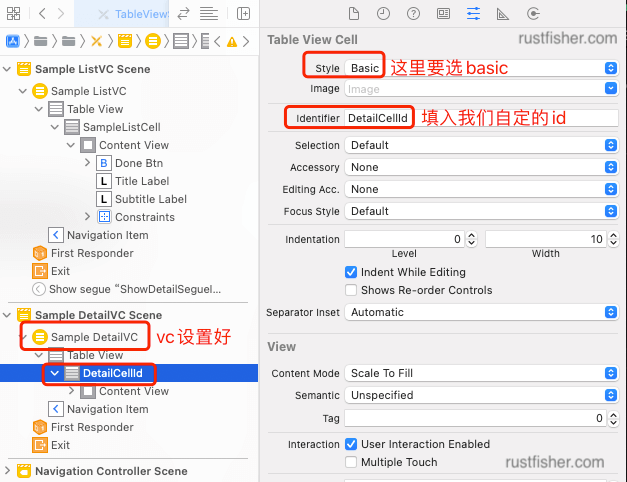Screen dimensions: 627x482
Task: Click the add editor pane icon
Action: pyautogui.click(x=244, y=14)
